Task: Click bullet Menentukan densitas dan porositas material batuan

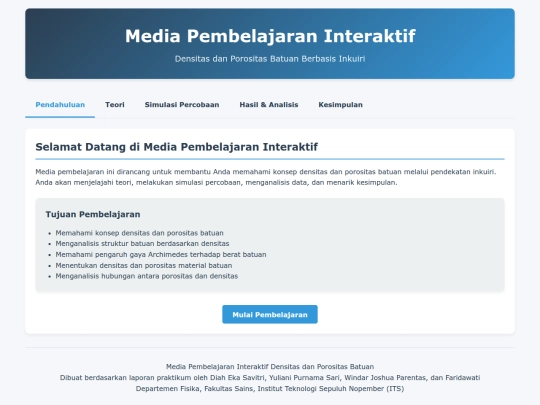Action: (x=144, y=266)
